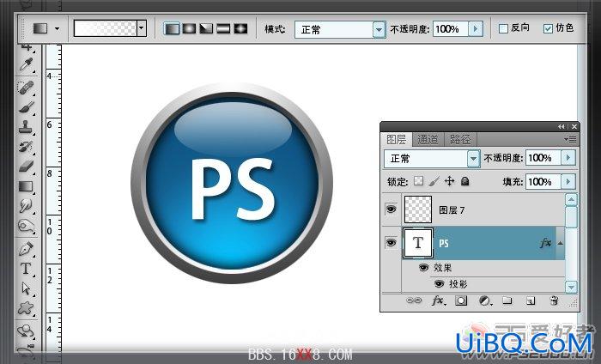Create a new layer
Image resolution: width=601 pixels, height=364 pixels.
531,300
